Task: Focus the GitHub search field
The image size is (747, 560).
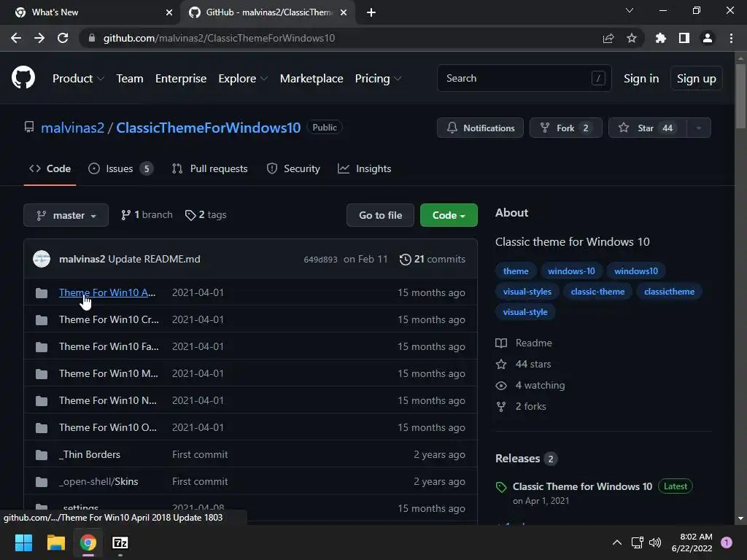Action: [x=524, y=78]
